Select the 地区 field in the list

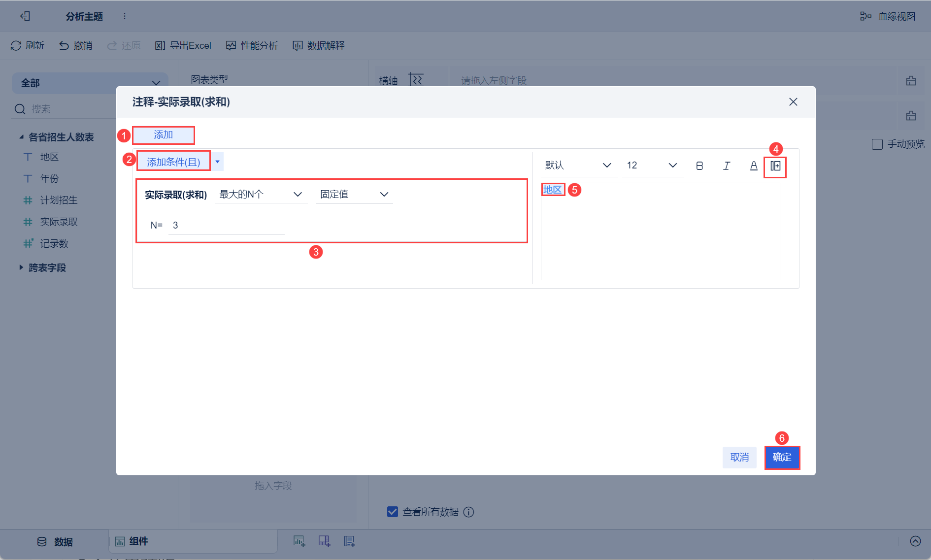(x=49, y=157)
